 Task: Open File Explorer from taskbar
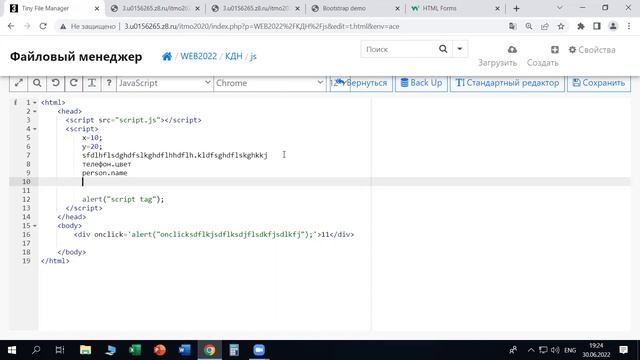tap(85, 350)
